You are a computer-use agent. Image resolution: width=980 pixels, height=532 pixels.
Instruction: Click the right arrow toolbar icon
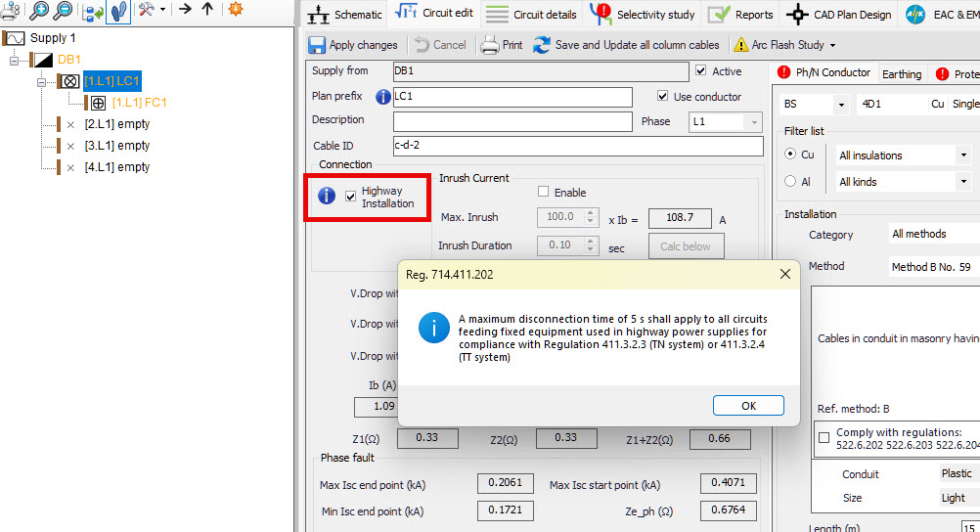point(184,10)
